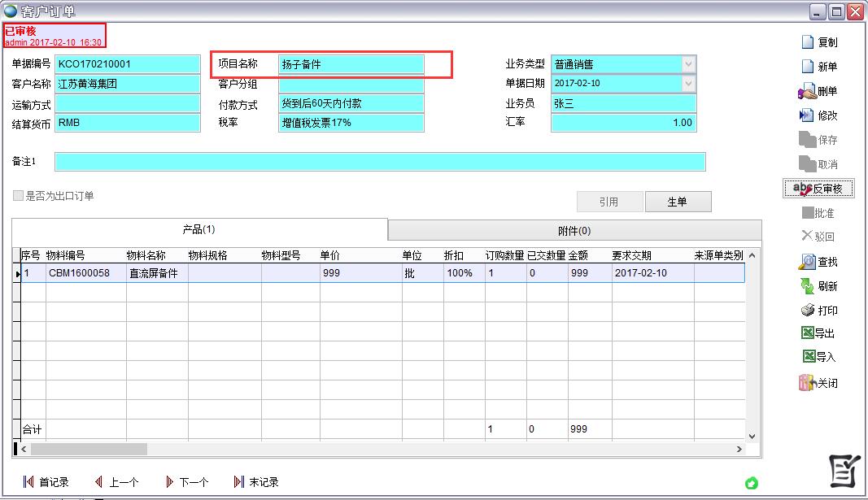Open the 业务类型 dropdown
Screen dimensions: 868x500
pyautogui.click(x=687, y=64)
